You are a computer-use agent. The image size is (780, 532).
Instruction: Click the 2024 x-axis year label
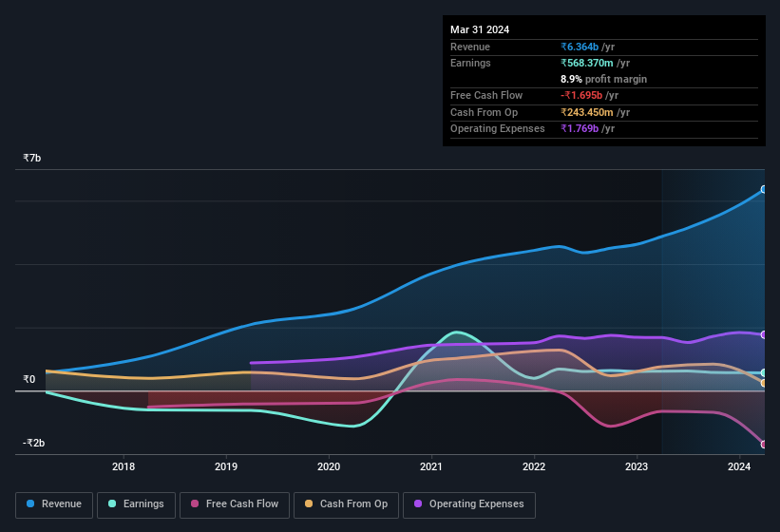pos(739,466)
